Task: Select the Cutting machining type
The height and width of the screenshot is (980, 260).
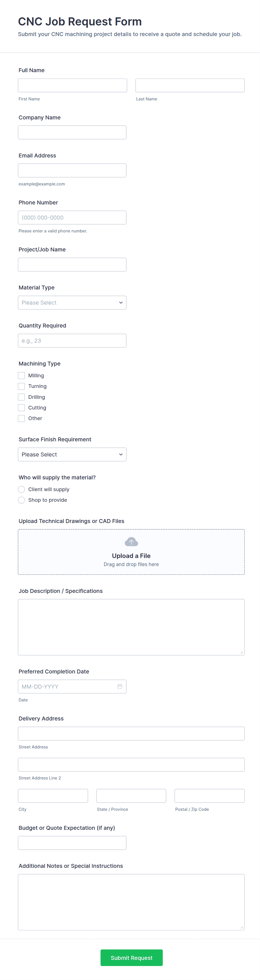Action: tap(22, 407)
